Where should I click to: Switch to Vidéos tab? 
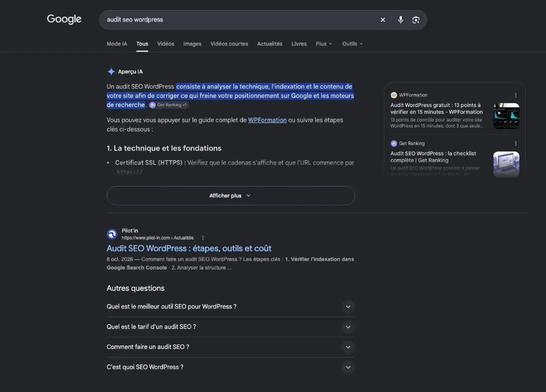tap(166, 44)
